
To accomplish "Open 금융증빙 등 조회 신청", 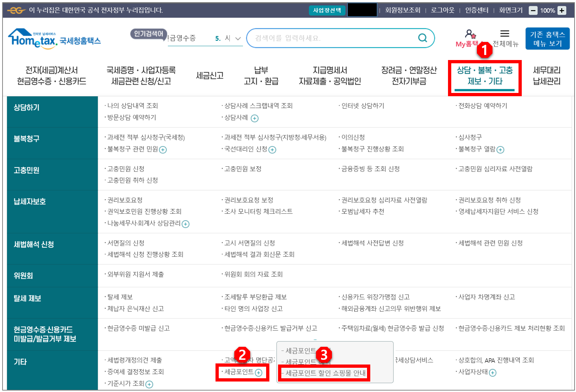I will [x=371, y=169].
